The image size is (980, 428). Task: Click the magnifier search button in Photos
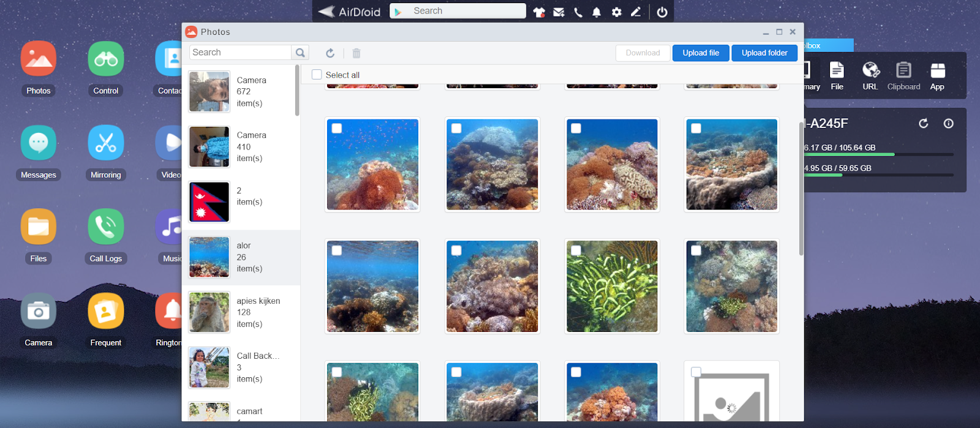pos(300,53)
